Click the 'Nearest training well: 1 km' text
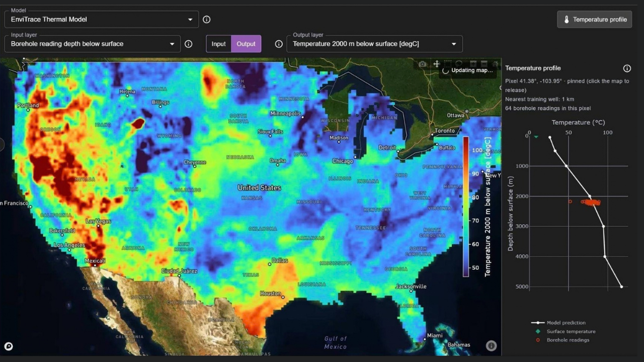Screen dimensions: 644x362 click(x=539, y=99)
